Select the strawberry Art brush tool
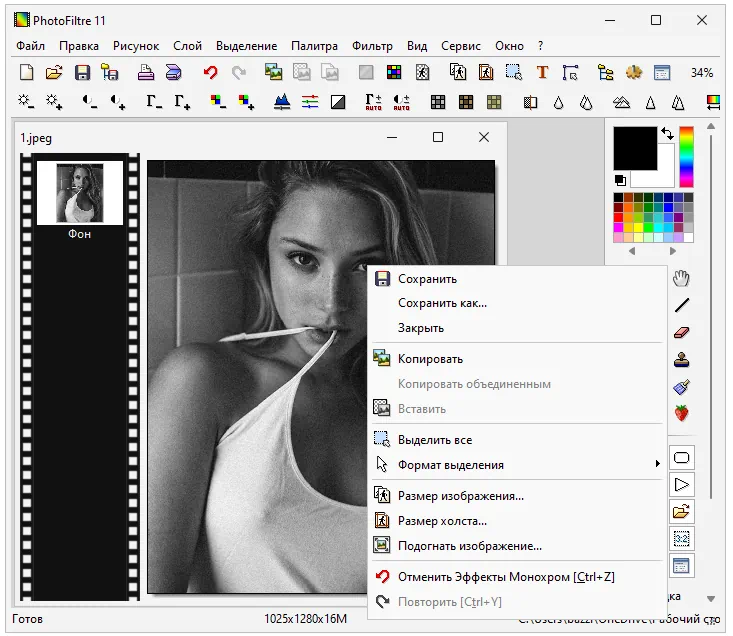 (682, 413)
